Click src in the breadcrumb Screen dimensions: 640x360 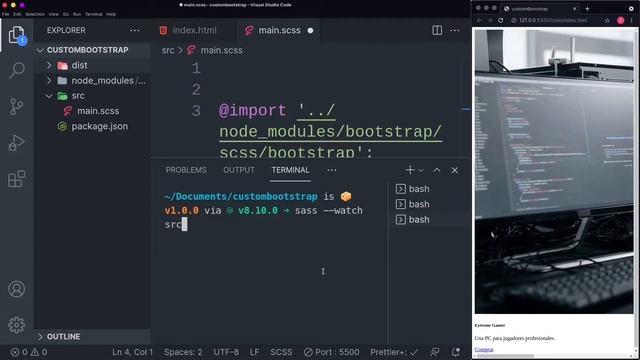[x=168, y=50]
